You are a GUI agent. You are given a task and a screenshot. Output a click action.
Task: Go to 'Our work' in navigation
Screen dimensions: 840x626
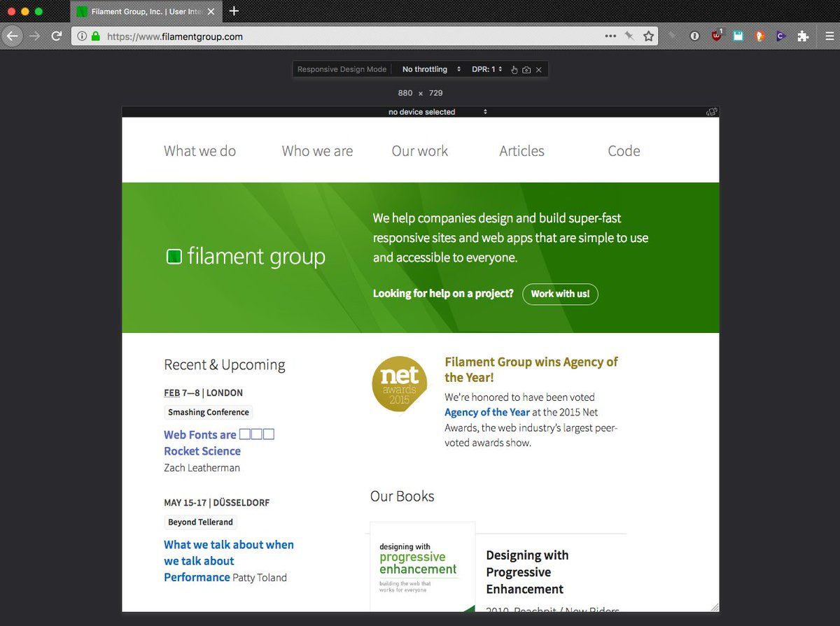[x=420, y=151]
